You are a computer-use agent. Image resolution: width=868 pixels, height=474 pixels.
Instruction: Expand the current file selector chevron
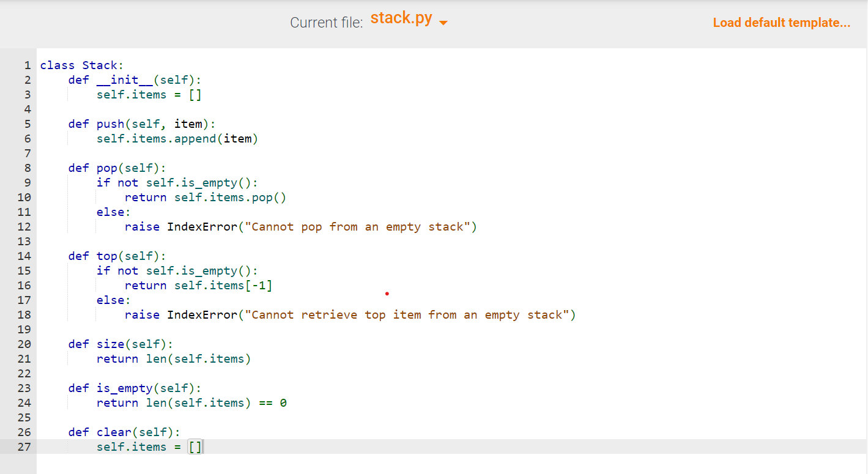[443, 22]
